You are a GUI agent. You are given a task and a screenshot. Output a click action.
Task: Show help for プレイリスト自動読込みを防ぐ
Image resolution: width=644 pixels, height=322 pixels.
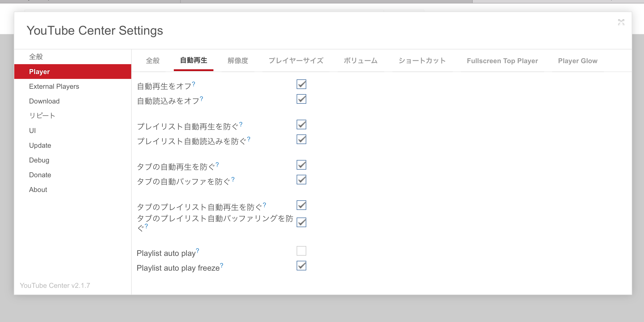point(248,139)
